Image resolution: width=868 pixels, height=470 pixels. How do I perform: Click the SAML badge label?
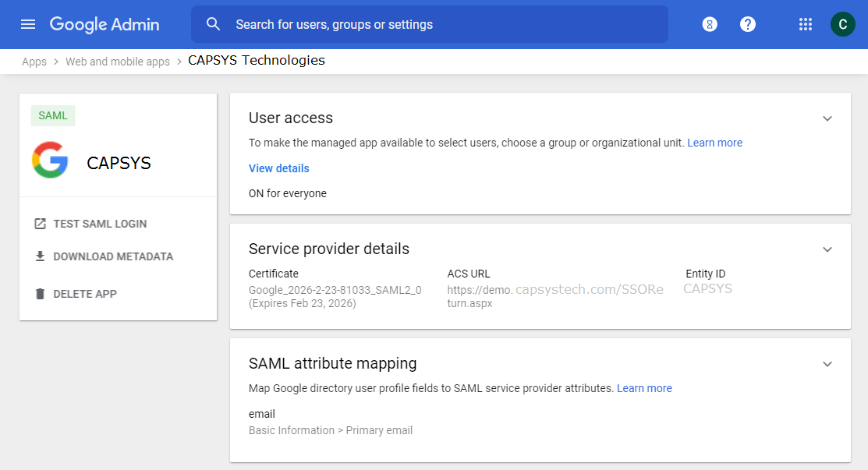(53, 115)
